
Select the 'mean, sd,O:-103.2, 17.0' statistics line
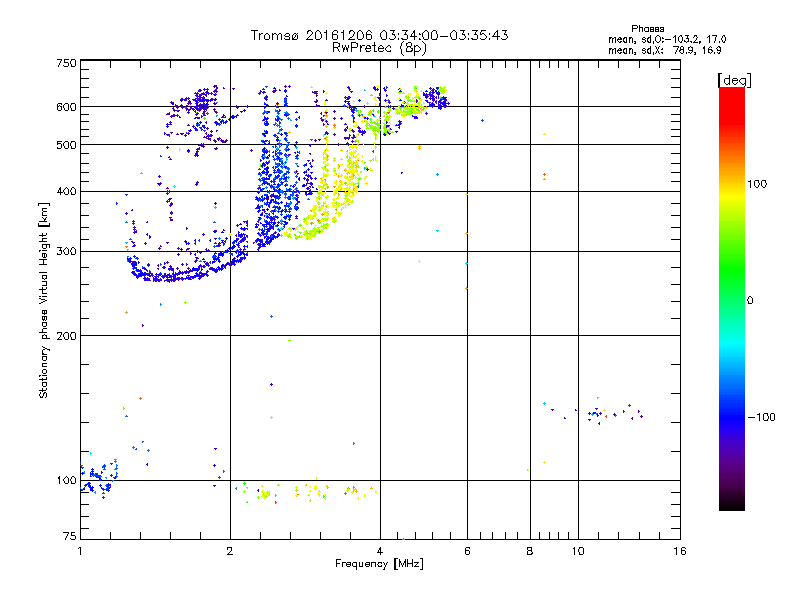(x=667, y=39)
